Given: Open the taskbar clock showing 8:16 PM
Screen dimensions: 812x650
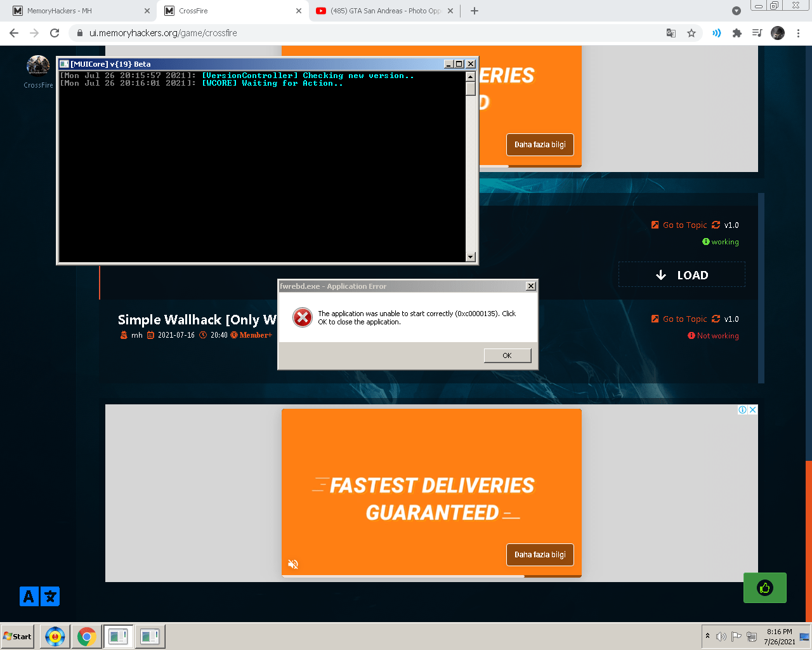Looking at the screenshot, I should coord(780,637).
